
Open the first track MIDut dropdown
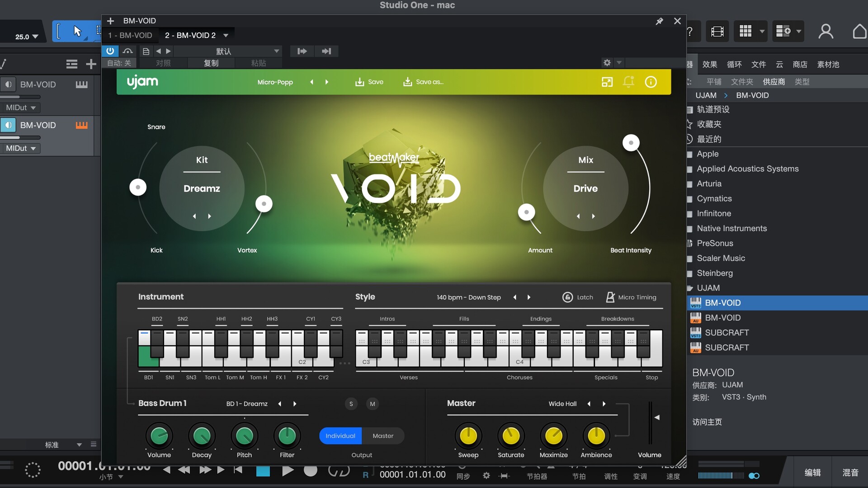[x=21, y=108]
